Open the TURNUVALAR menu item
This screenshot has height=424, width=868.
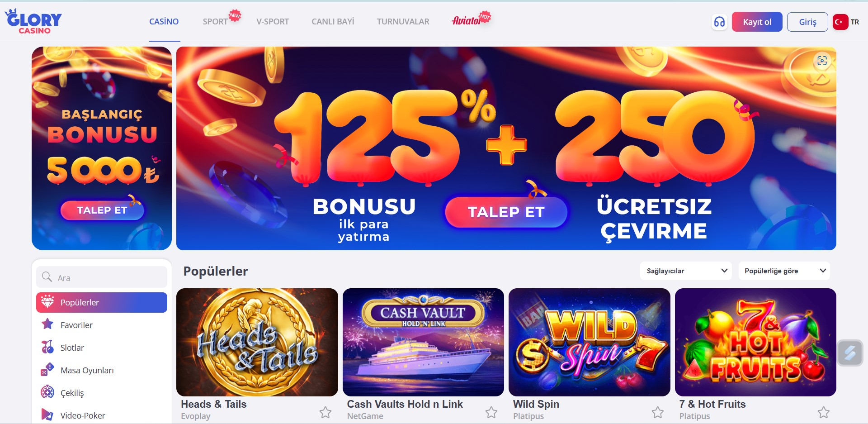pyautogui.click(x=403, y=22)
